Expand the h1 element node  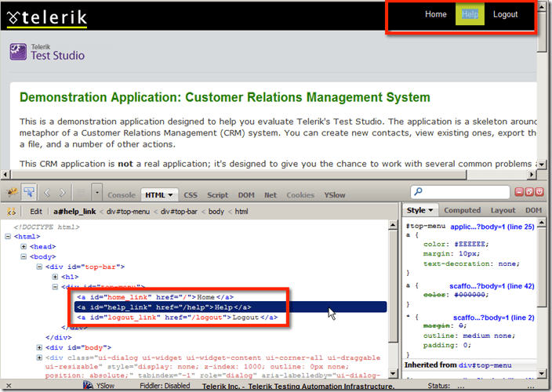[56, 277]
